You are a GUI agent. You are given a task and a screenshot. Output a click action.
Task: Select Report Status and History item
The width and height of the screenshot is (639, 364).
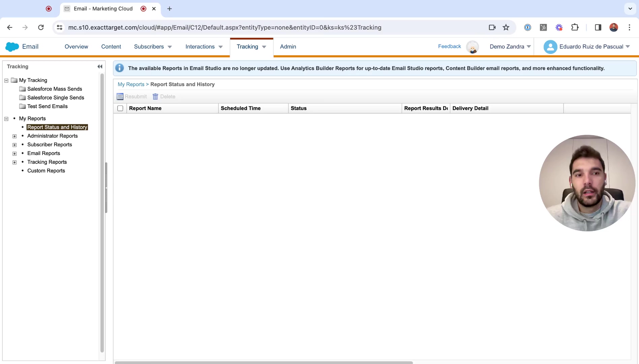[57, 127]
